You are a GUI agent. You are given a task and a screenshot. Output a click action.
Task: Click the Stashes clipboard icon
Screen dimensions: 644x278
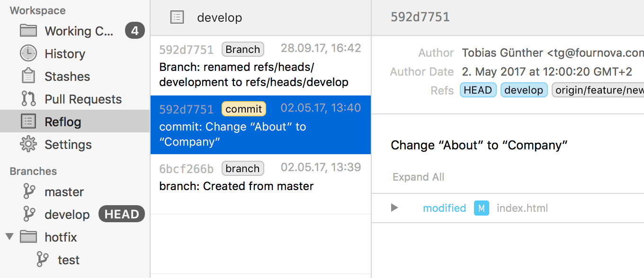click(x=28, y=76)
